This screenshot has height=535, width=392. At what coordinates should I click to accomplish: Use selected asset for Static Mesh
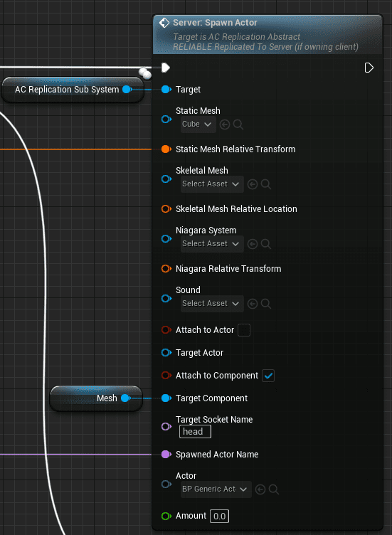[x=225, y=125]
